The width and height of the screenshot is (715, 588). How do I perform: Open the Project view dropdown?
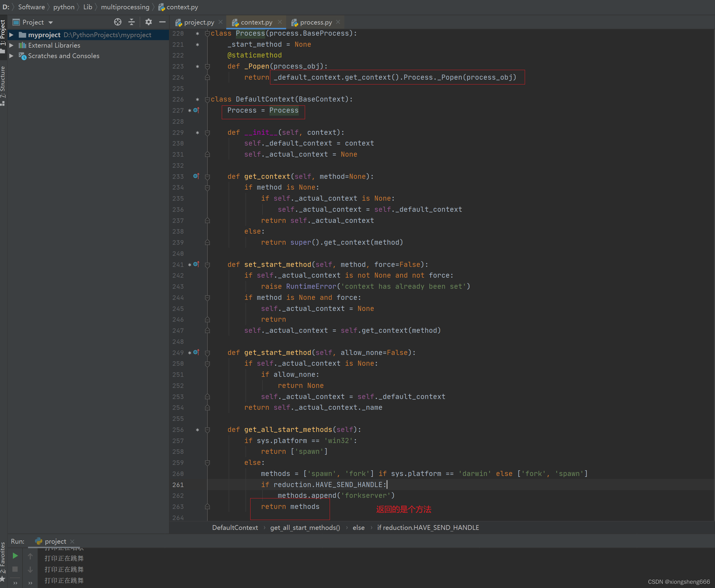(x=50, y=23)
